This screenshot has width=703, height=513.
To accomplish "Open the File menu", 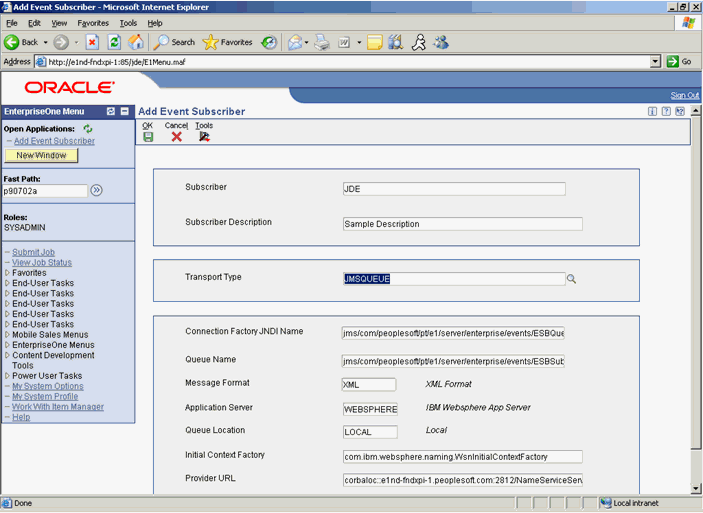I will [12, 23].
